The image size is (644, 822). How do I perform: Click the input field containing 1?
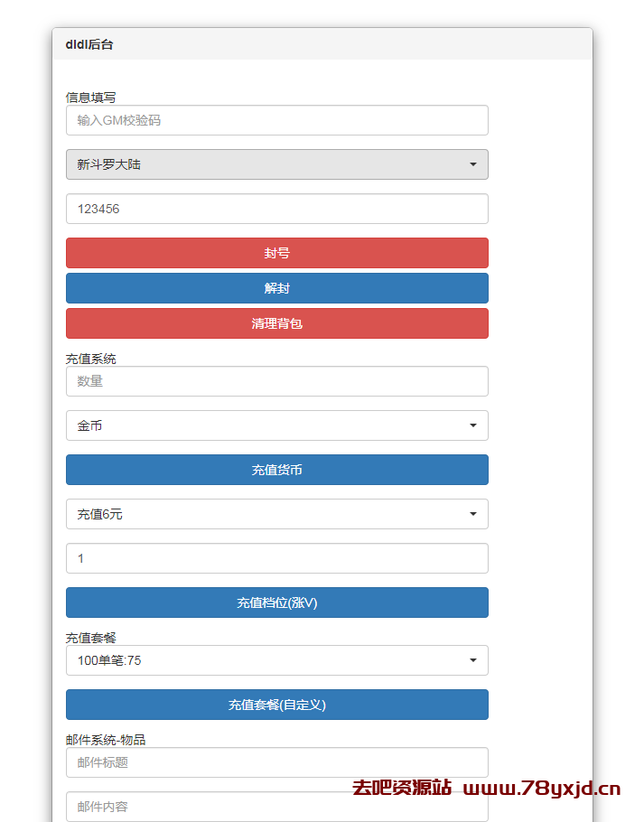tap(276, 558)
